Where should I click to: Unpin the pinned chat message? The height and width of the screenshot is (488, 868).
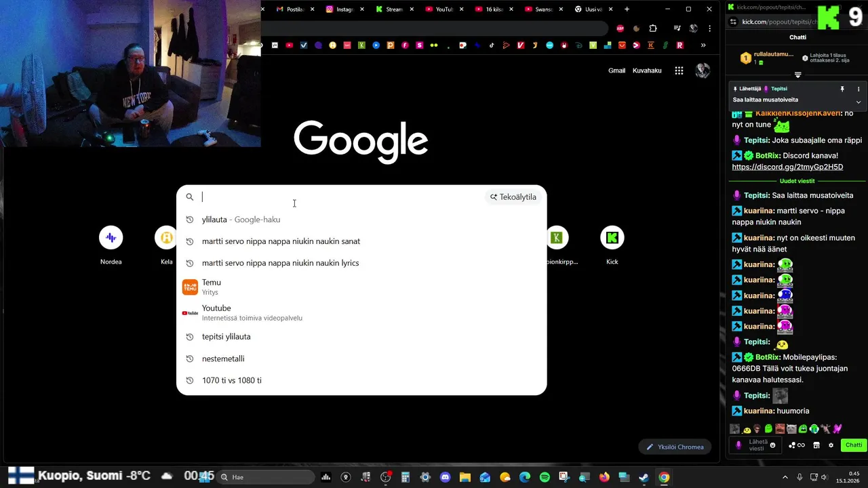tap(842, 89)
